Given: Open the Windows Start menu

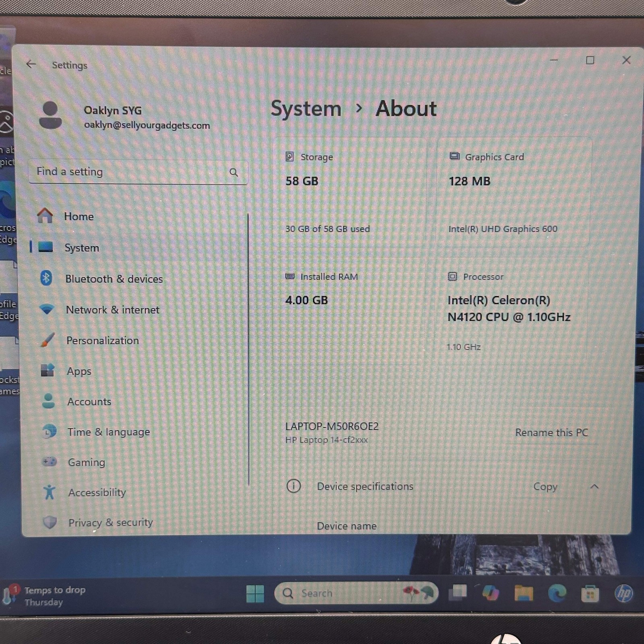Looking at the screenshot, I should pyautogui.click(x=255, y=594).
